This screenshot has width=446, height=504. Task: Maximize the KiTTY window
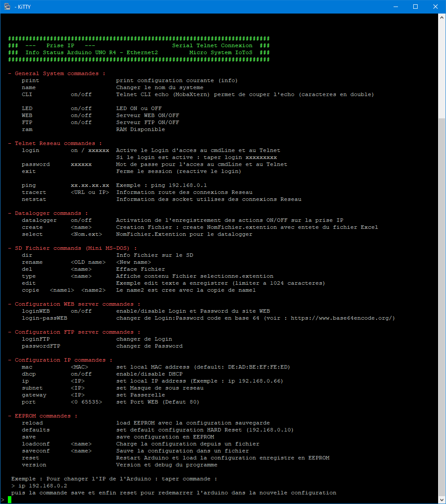[x=415, y=7]
